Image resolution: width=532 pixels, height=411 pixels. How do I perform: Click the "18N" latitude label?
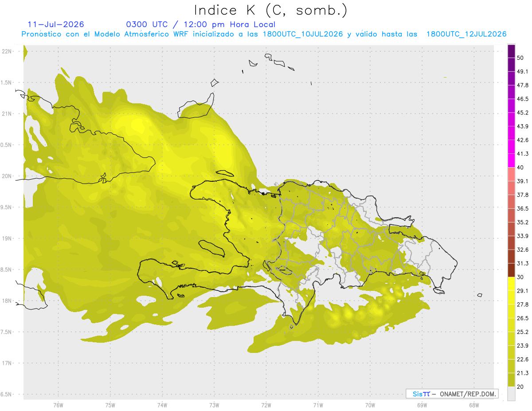tap(8, 301)
